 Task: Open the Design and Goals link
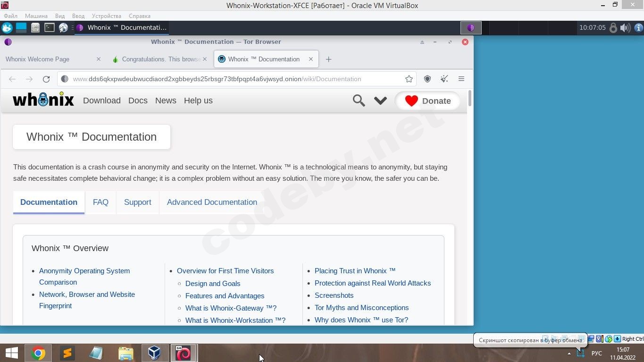[x=213, y=284]
